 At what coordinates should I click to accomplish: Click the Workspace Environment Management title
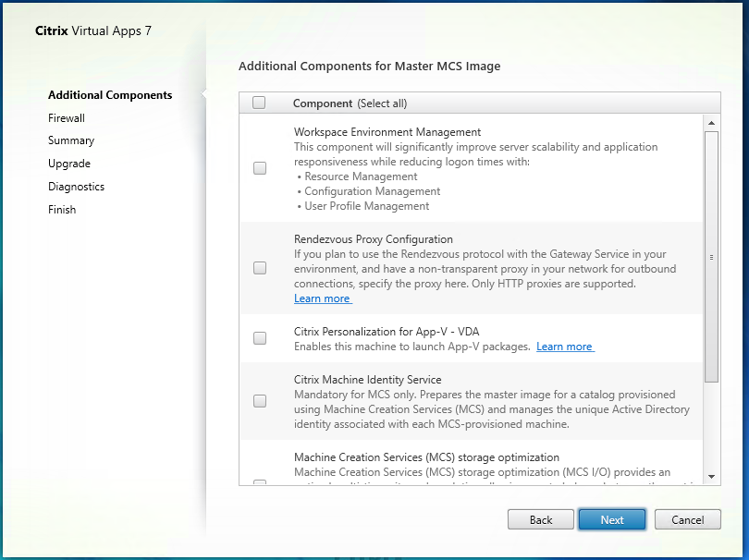click(387, 132)
